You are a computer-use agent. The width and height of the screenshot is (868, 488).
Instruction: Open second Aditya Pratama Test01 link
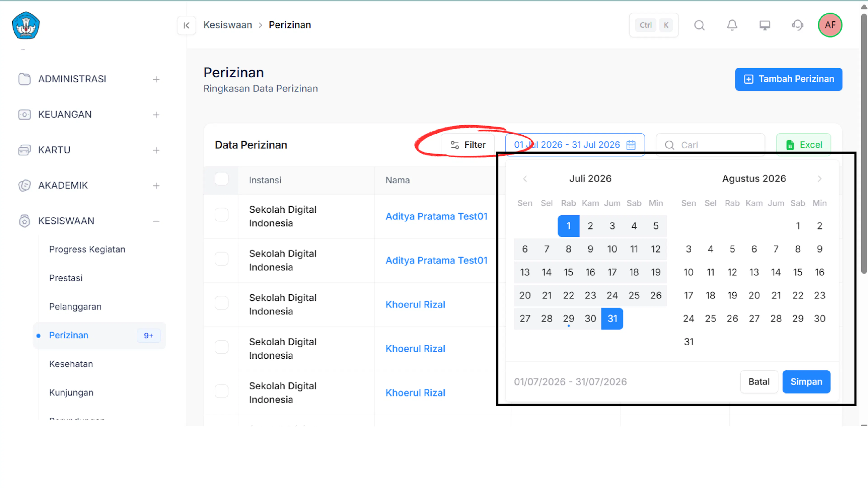coord(436,260)
